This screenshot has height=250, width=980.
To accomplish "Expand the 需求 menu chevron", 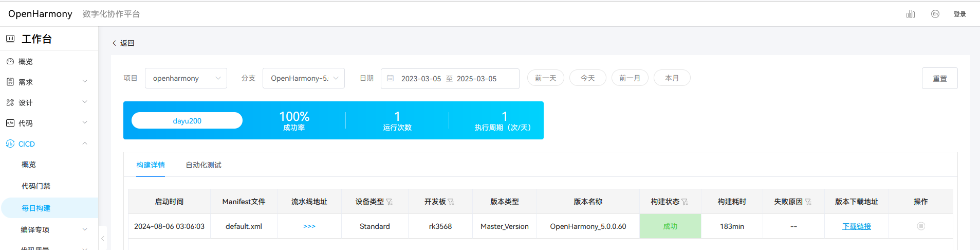I will coord(85,81).
